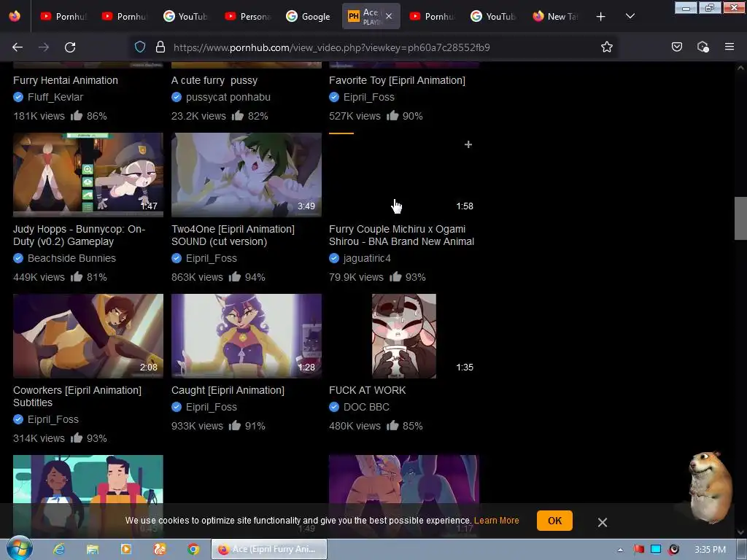This screenshot has height=560, width=747.
Task: Open the Firefox hamburger application menu
Action: [x=729, y=47]
